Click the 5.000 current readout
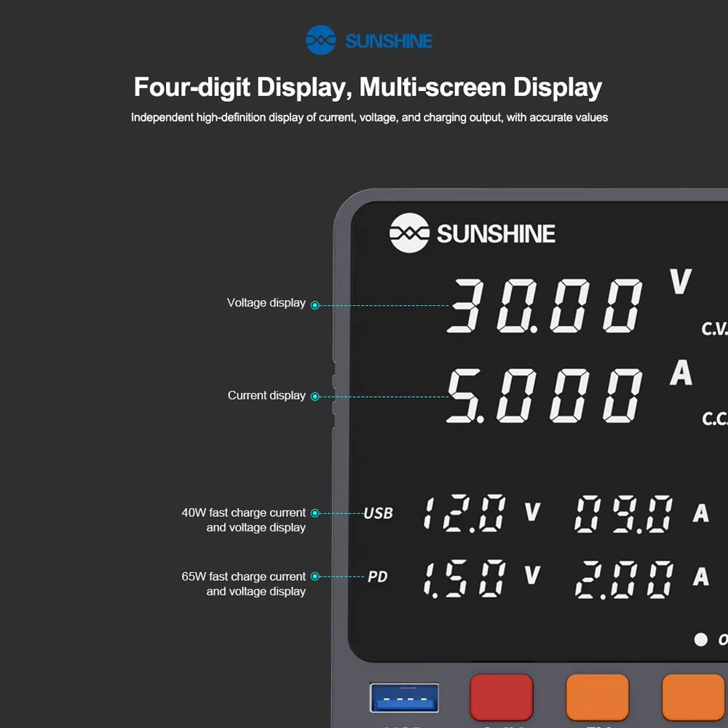This screenshot has width=728, height=728. pos(545,396)
